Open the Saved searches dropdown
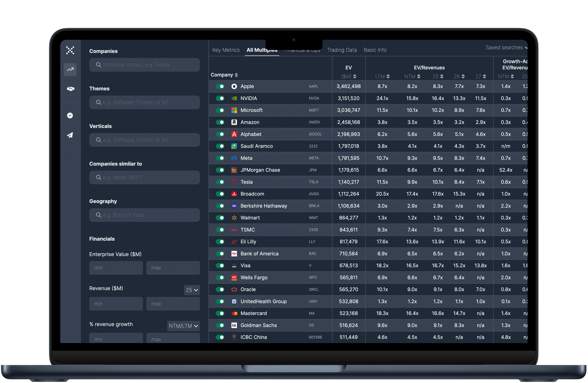The image size is (588, 383). pos(507,47)
